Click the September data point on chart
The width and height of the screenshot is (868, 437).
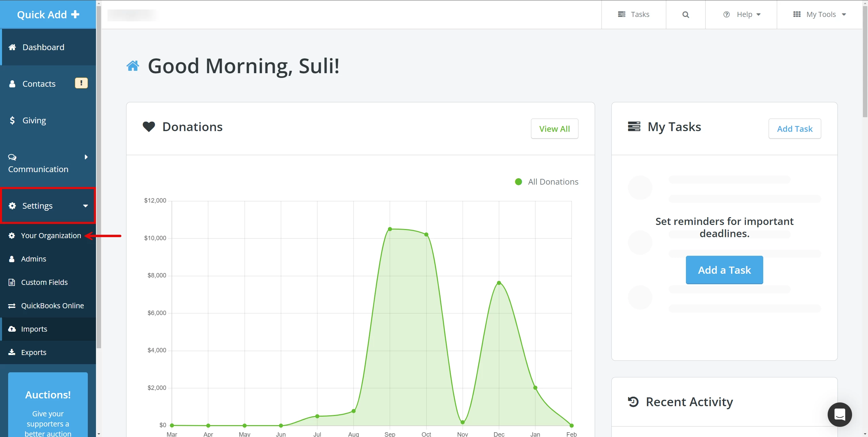(x=390, y=229)
